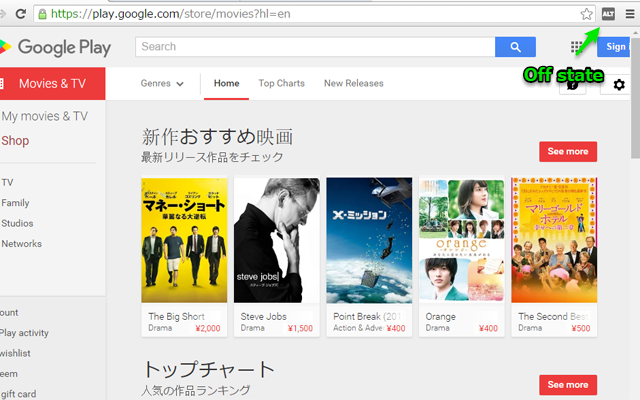Click See more for 新作おすすめ映画
Viewport: 640px width, 400px height.
(x=568, y=151)
